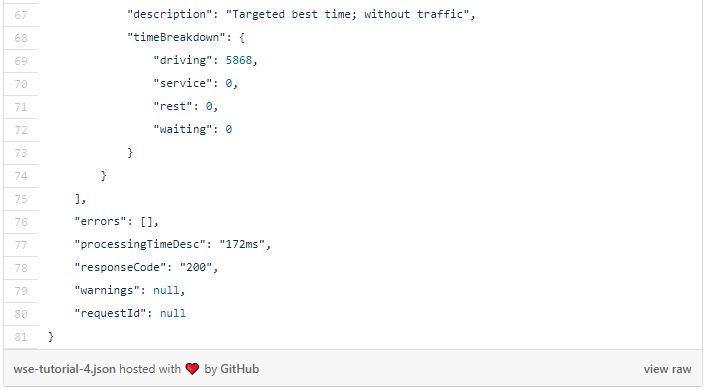Open the GitHub link in footer
The width and height of the screenshot is (705, 390).
tap(239, 369)
